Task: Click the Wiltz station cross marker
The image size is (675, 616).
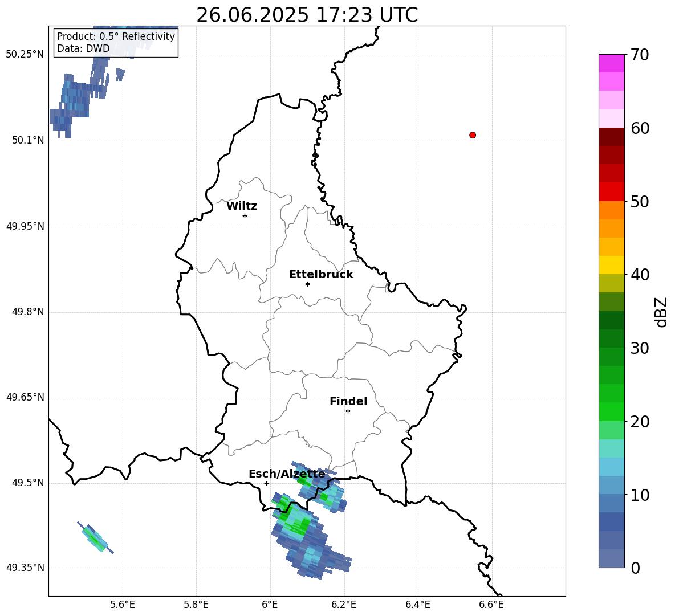Action: coord(245,215)
